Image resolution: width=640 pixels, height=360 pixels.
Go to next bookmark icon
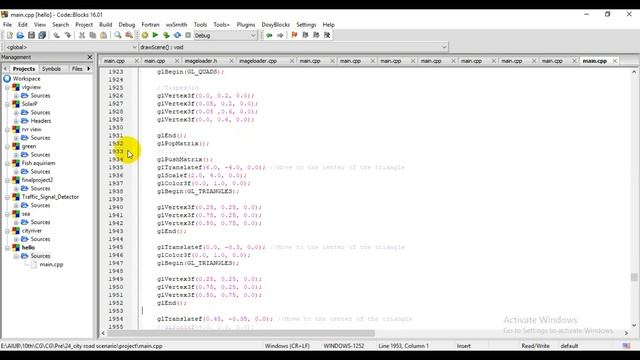(316, 36)
